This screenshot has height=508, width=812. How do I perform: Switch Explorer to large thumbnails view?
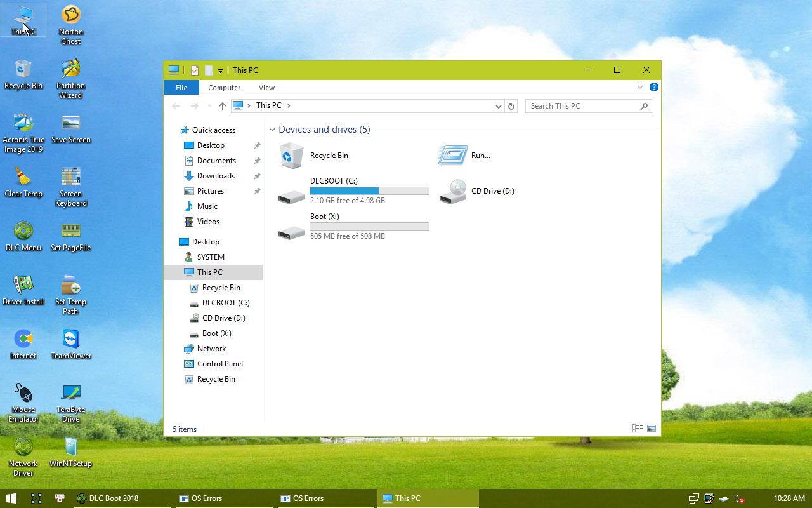tap(652, 429)
